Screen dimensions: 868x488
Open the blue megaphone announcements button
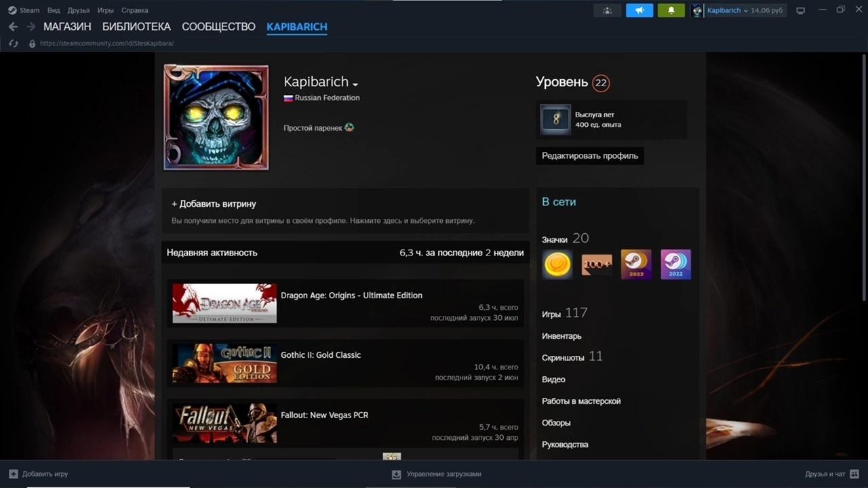639,11
